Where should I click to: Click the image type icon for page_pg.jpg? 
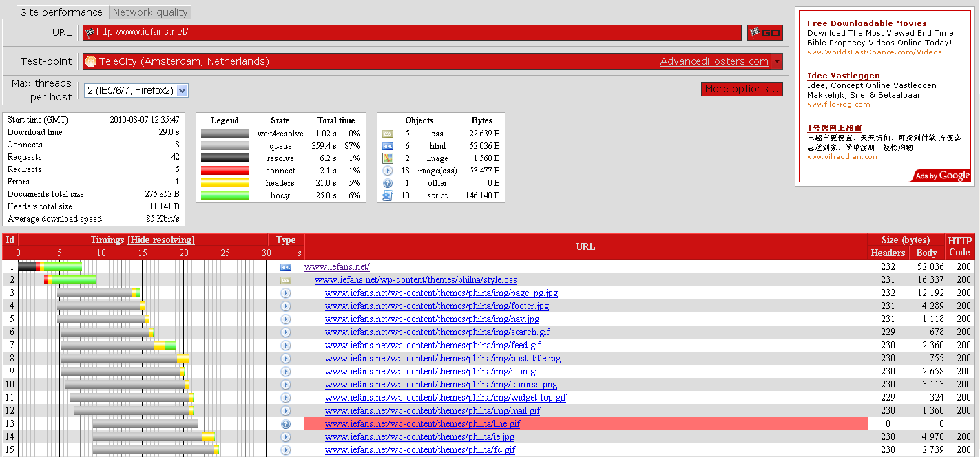coord(286,293)
